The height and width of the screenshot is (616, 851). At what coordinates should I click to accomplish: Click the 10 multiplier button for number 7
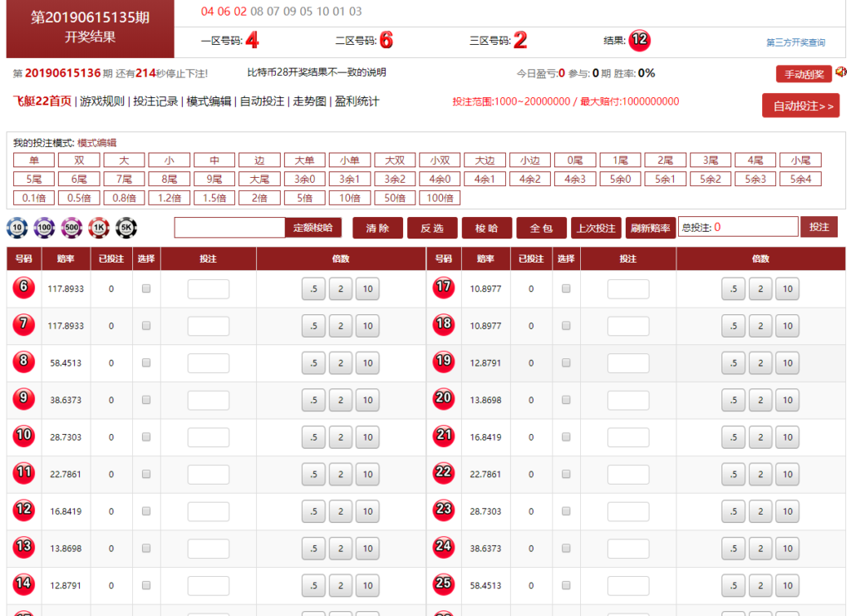[367, 326]
